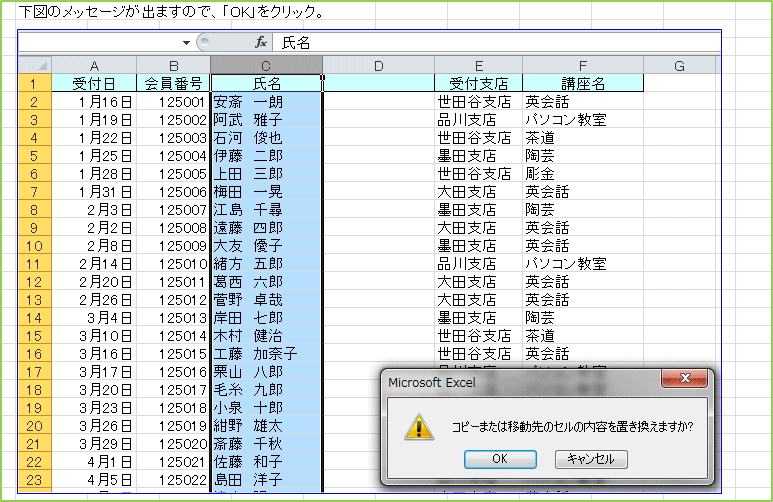Click the cell 大友 優子
Screen dimensions: 773x502
click(266, 246)
